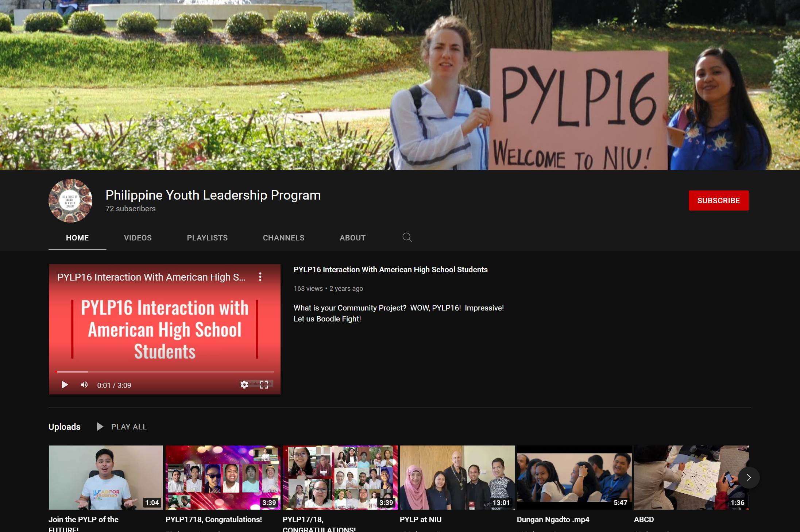Image resolution: width=800 pixels, height=532 pixels.
Task: Click the Play All triangle icon
Action: point(100,427)
